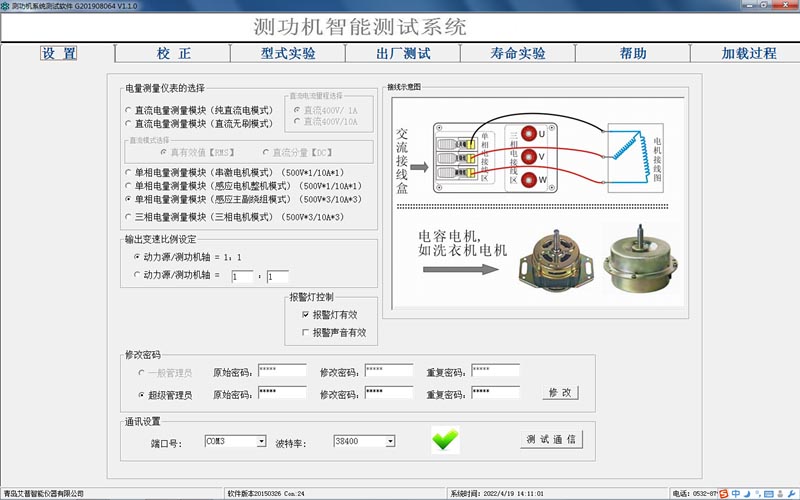The width and height of the screenshot is (800, 500).
Task: Click the 超级管理员 原始密码 input field
Action: pos(281,394)
